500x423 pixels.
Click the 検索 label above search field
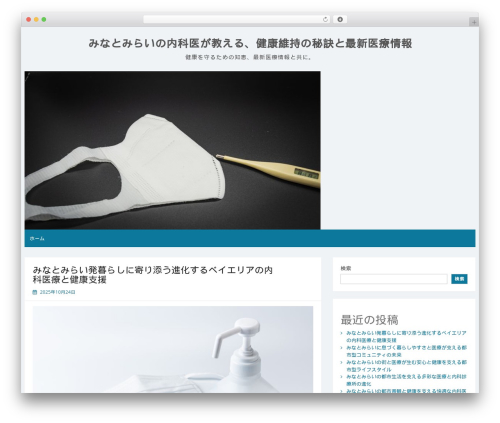346,268
